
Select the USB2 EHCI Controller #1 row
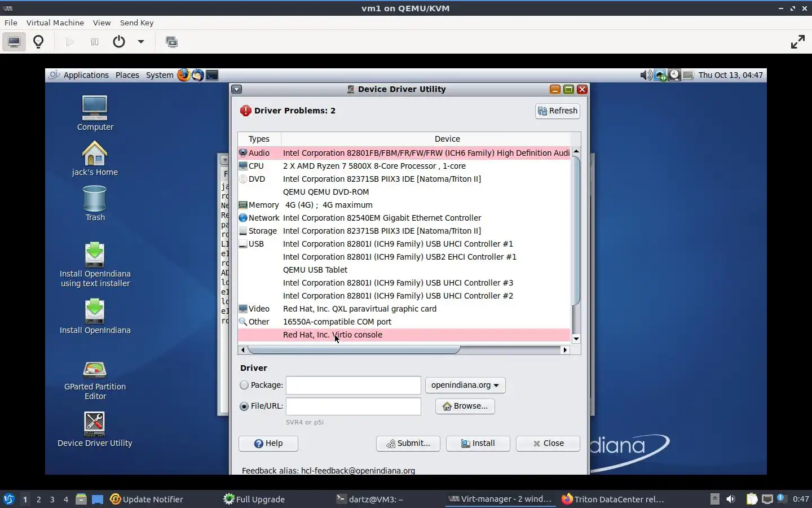404,257
